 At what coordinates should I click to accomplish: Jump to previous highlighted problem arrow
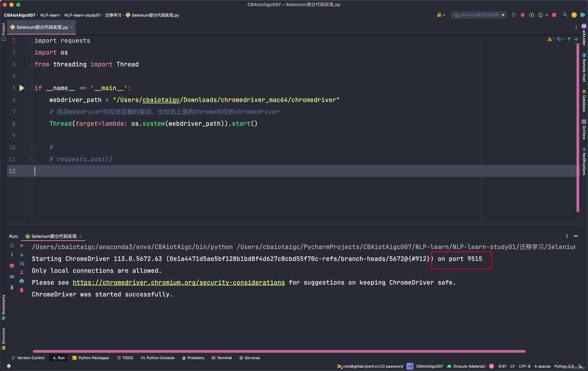point(569,39)
